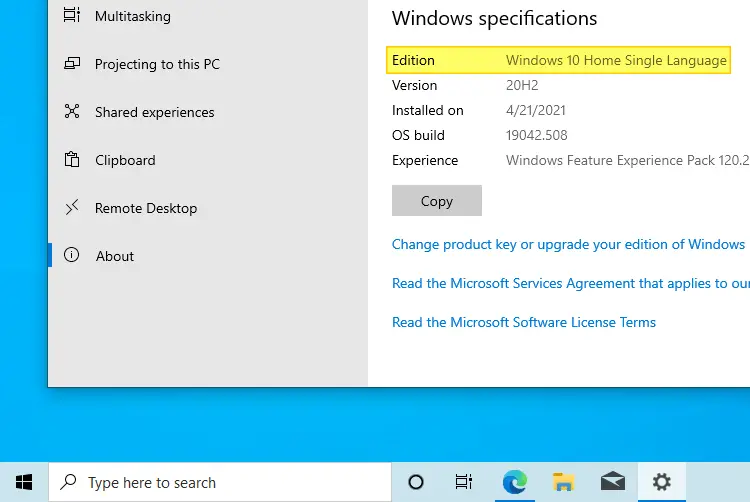Click the Edition label
The width and height of the screenshot is (750, 502).
(413, 60)
